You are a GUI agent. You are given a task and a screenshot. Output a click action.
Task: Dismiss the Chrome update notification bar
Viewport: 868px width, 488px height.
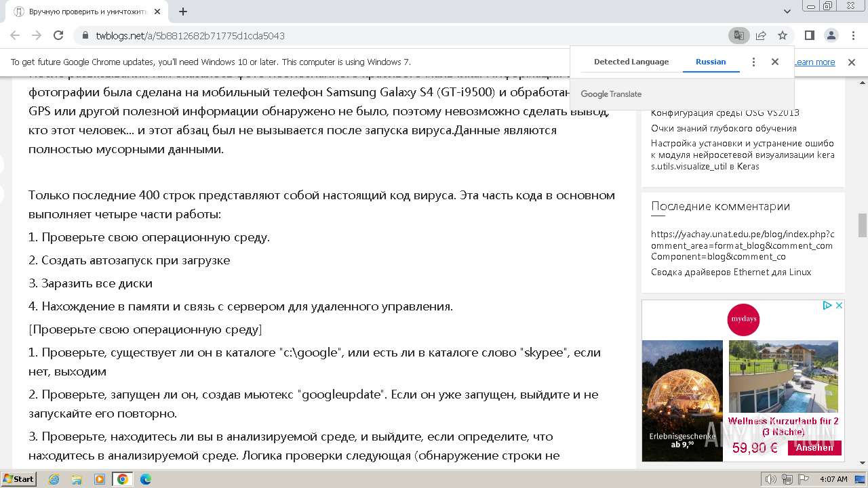852,62
